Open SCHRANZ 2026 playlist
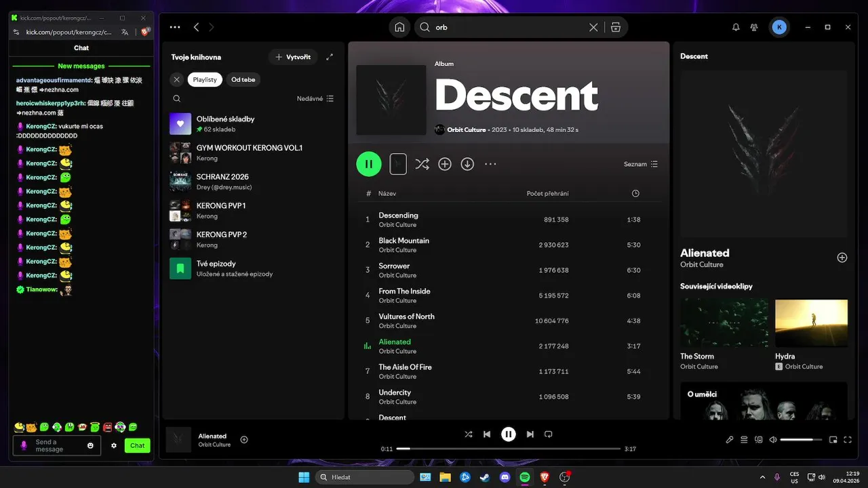 (x=253, y=182)
